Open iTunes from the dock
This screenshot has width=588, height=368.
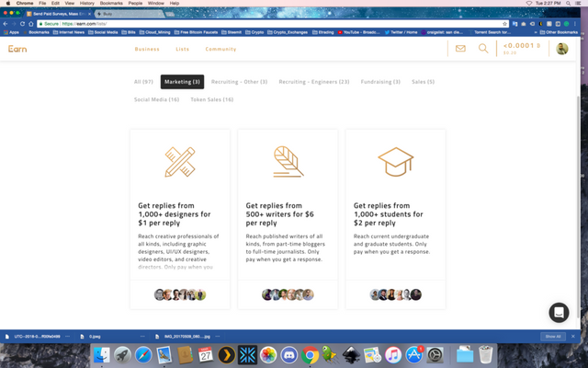(393, 354)
